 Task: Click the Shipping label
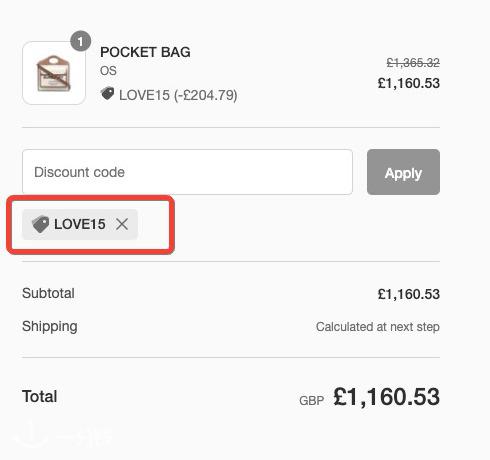click(x=50, y=326)
